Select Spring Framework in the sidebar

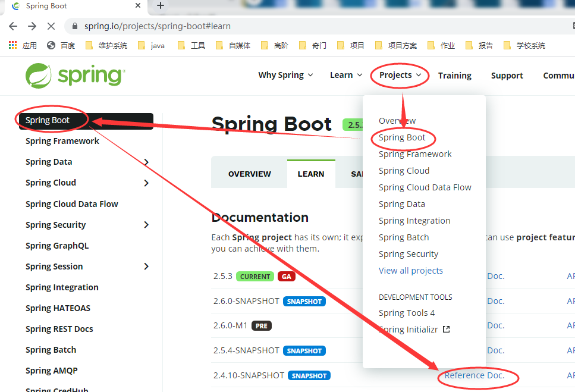62,141
